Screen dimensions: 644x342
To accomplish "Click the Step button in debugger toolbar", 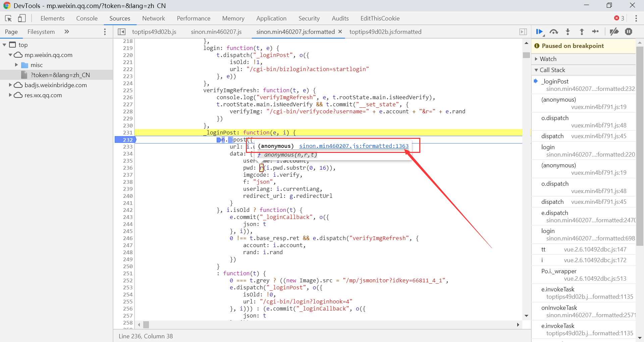I will pyautogui.click(x=595, y=32).
